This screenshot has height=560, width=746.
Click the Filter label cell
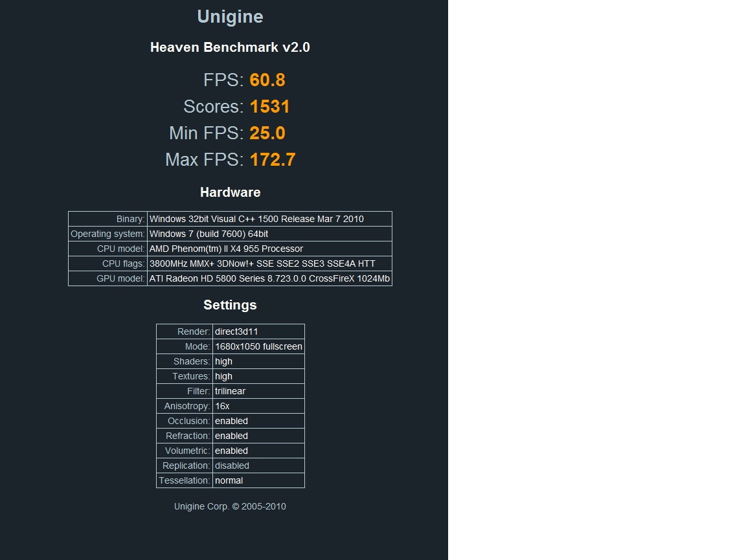tap(184, 391)
